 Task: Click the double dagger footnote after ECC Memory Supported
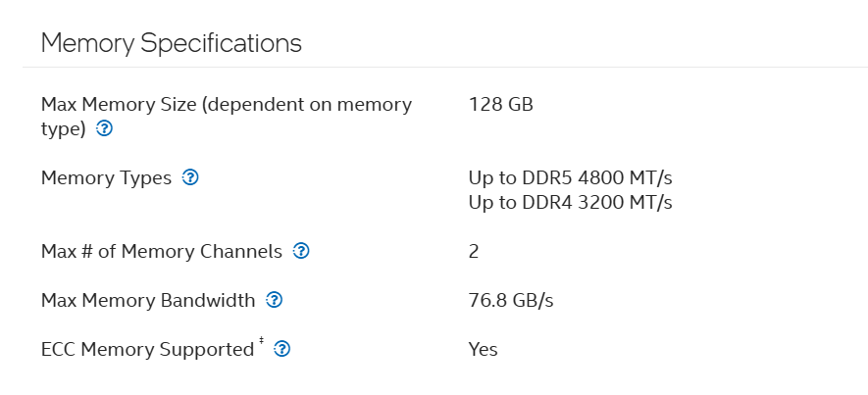coord(261,343)
